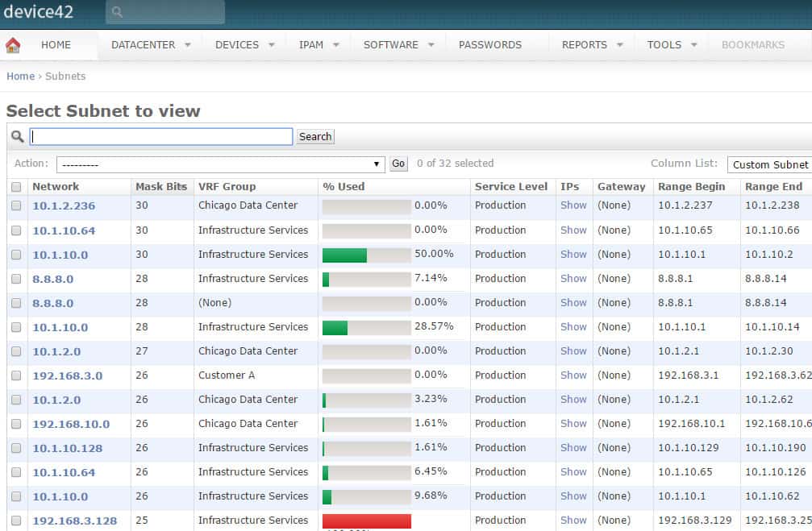Open the PASSWORDS menu item
This screenshot has width=812, height=531.
[490, 45]
